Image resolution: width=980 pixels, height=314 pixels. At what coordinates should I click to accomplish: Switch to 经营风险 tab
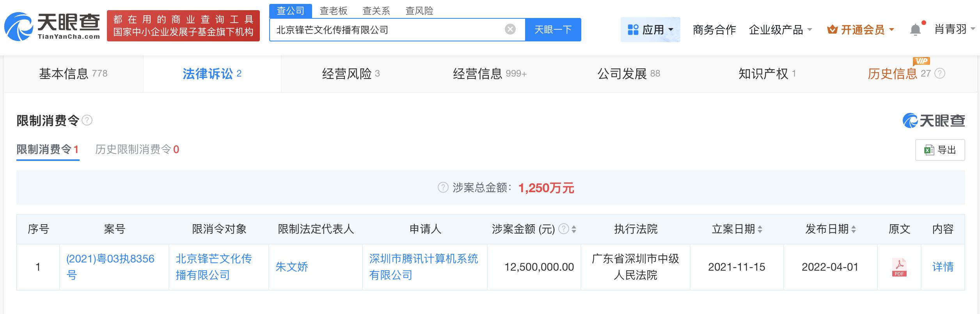click(x=351, y=73)
